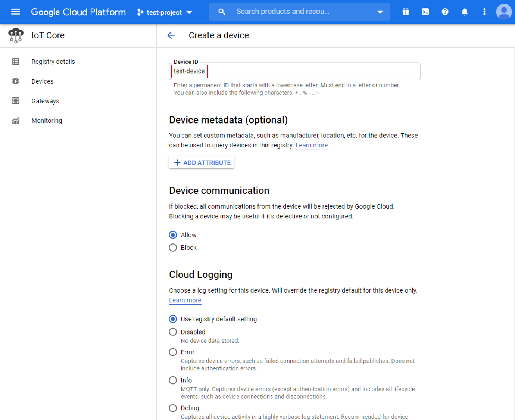Choose Use registry default setting
Image resolution: width=515 pixels, height=420 pixels.
[173, 319]
